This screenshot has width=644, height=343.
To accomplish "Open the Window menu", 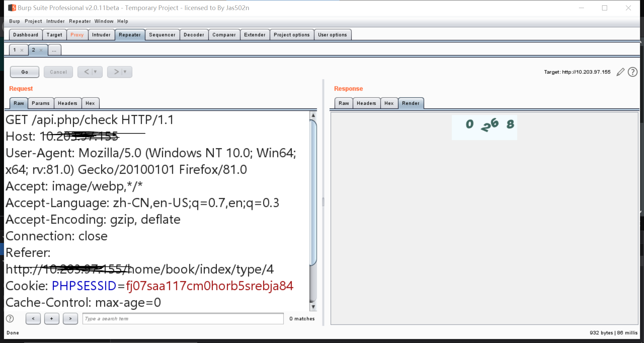I will [x=104, y=21].
